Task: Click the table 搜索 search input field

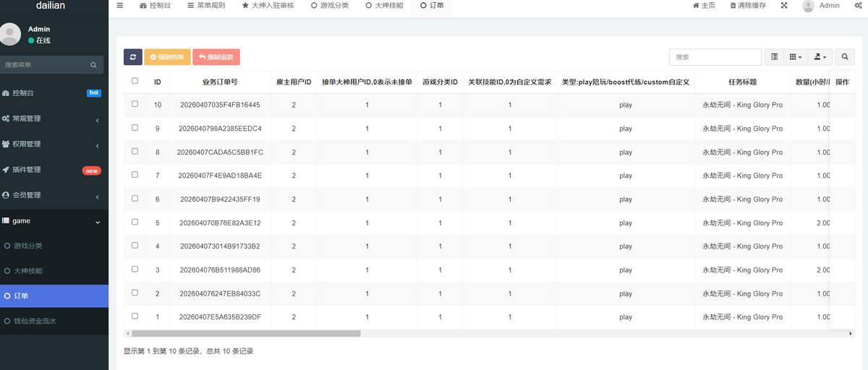Action: tap(715, 57)
